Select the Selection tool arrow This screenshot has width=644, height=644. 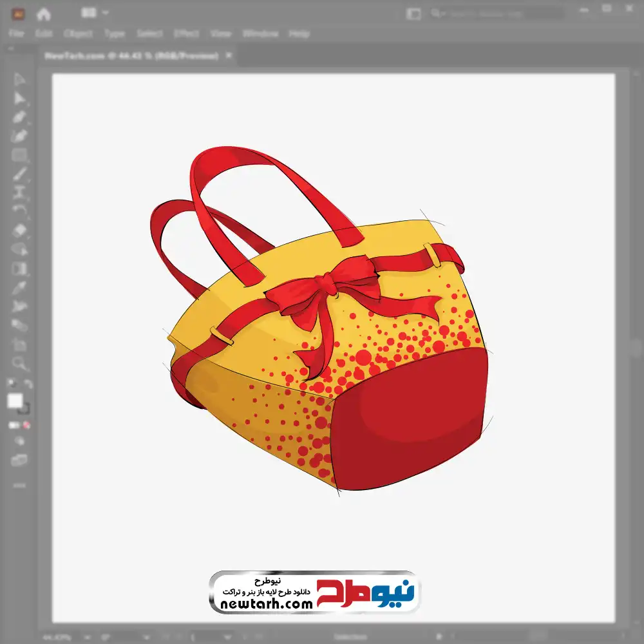(x=19, y=79)
